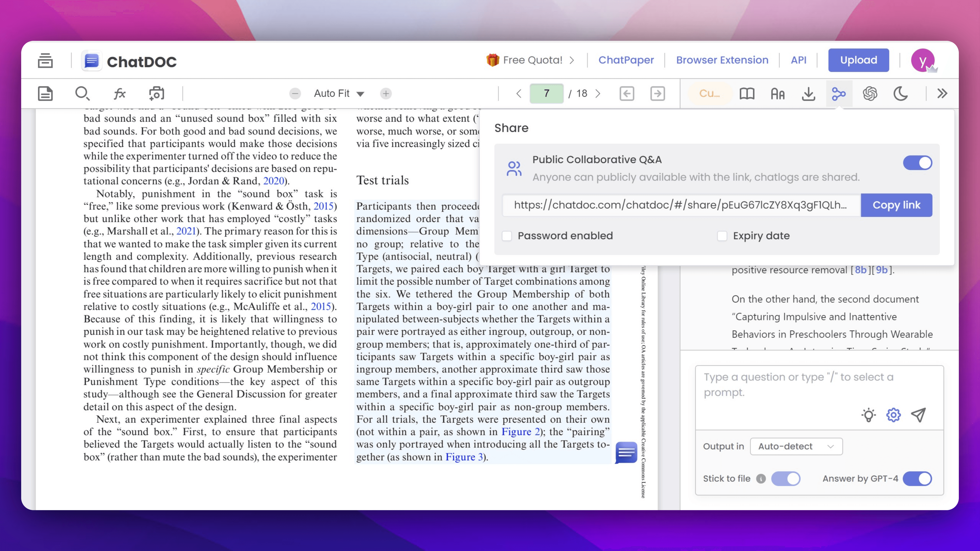Enable the Expiry date checkbox
The image size is (980, 551).
tap(722, 236)
